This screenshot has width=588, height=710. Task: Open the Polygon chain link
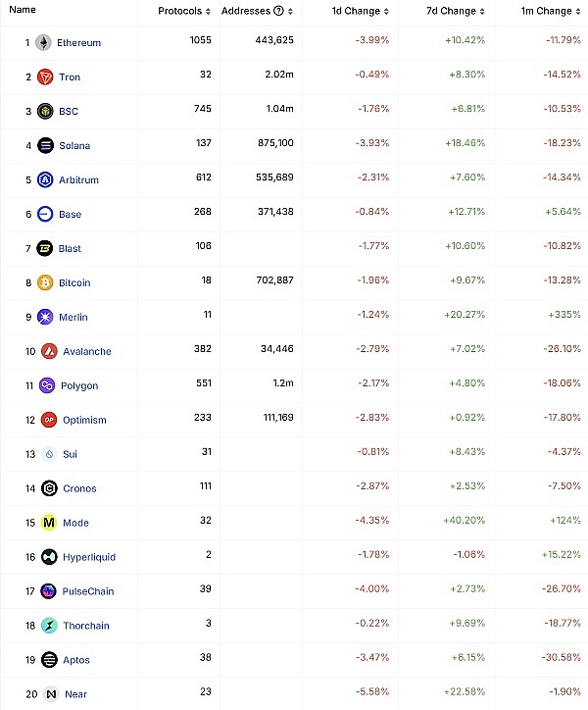[80, 386]
